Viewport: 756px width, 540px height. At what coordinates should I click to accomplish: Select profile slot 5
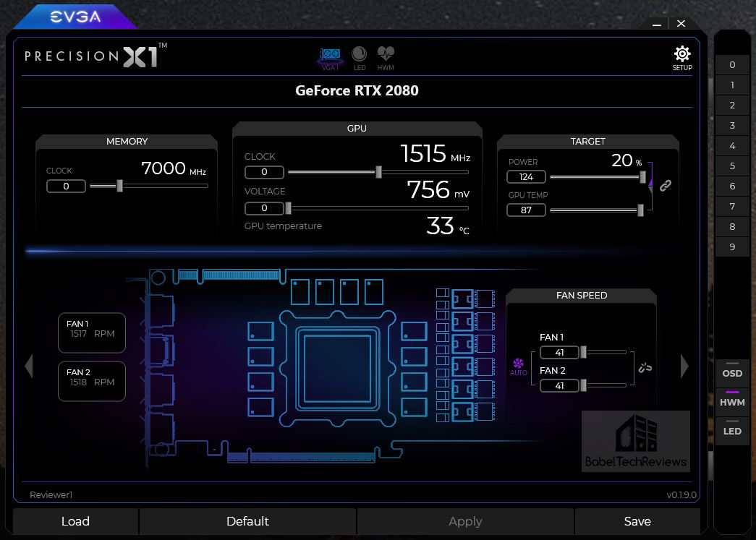(x=732, y=166)
